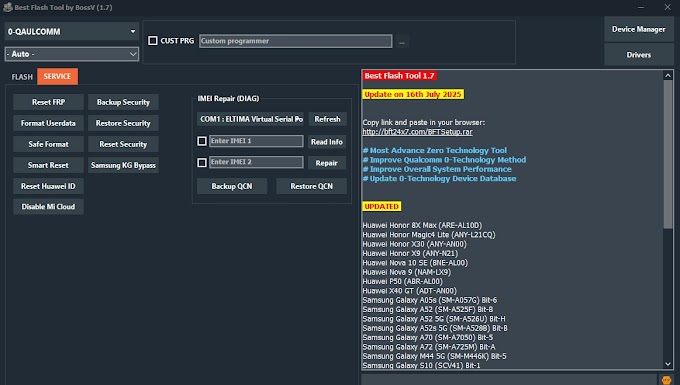Click 'Huawei X40 GT (ADT-AN00)' entry
The height and width of the screenshot is (385, 680).
[x=409, y=291]
